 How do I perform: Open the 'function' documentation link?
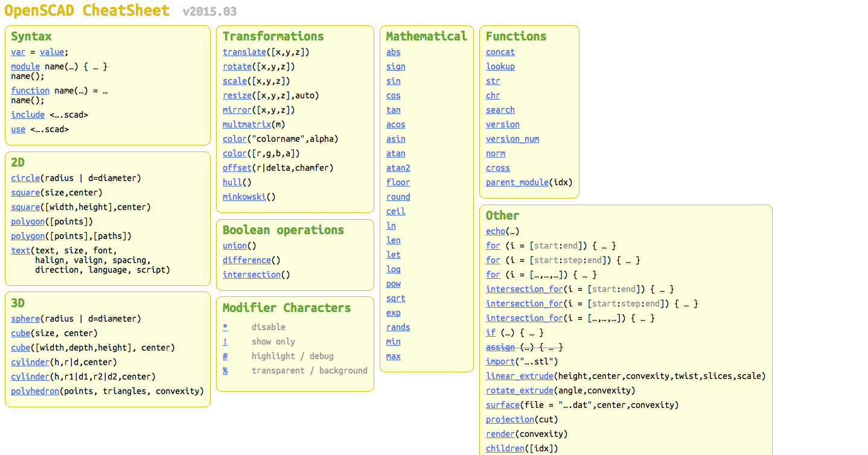coord(30,91)
